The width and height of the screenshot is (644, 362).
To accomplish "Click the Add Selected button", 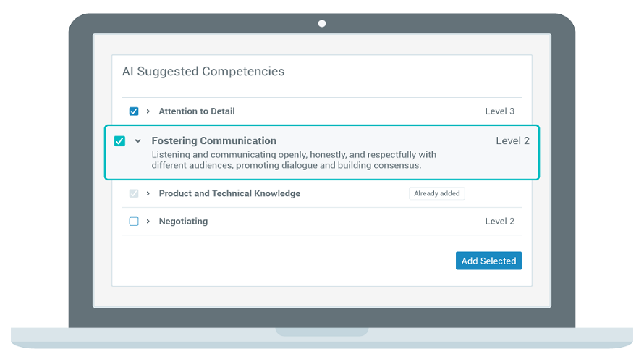I will [488, 261].
